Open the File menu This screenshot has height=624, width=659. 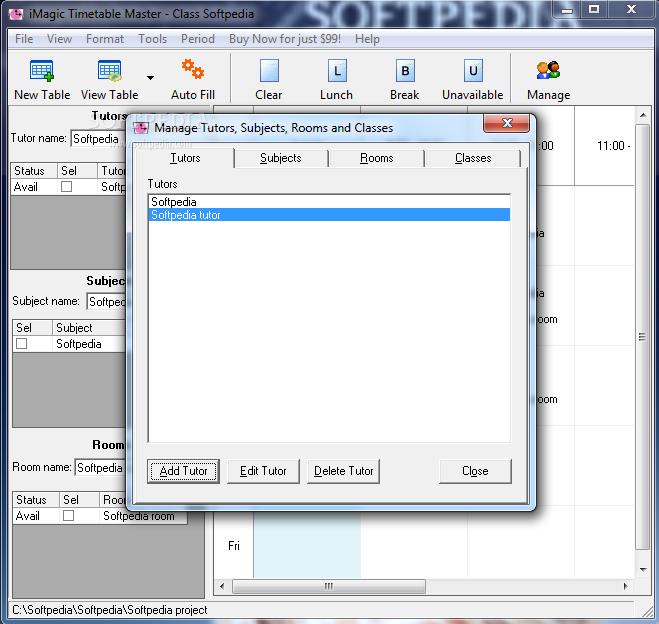[x=24, y=39]
